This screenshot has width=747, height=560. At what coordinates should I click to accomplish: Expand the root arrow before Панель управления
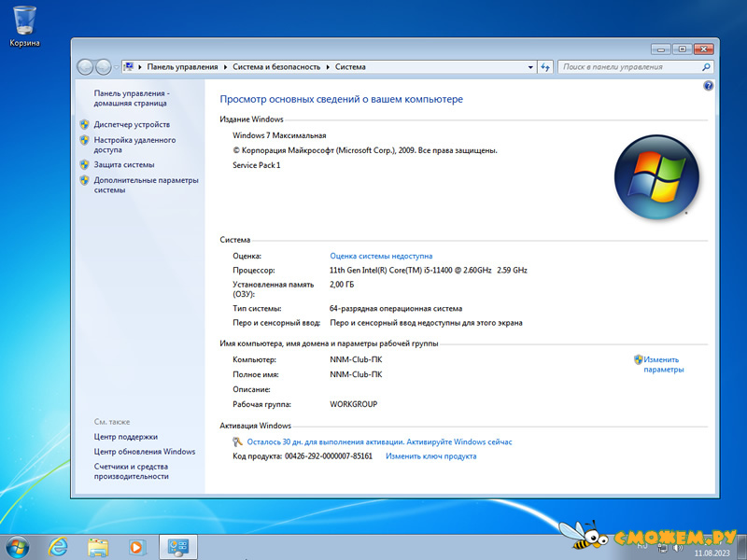[x=140, y=67]
